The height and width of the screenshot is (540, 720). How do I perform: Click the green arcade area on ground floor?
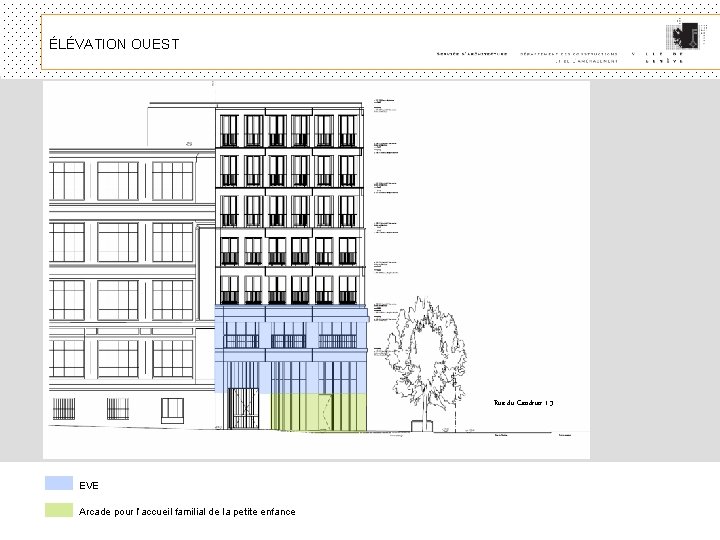(x=319, y=412)
